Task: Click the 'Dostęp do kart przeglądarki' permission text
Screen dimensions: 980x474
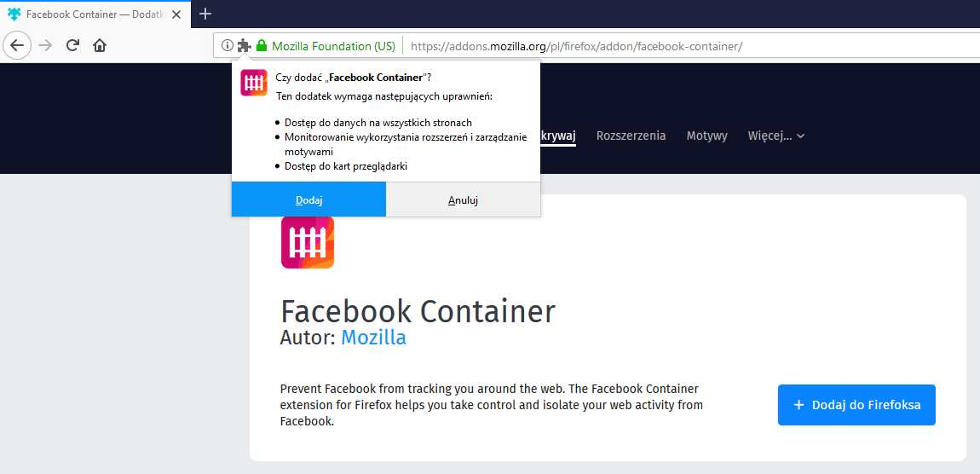Action: 347,165
